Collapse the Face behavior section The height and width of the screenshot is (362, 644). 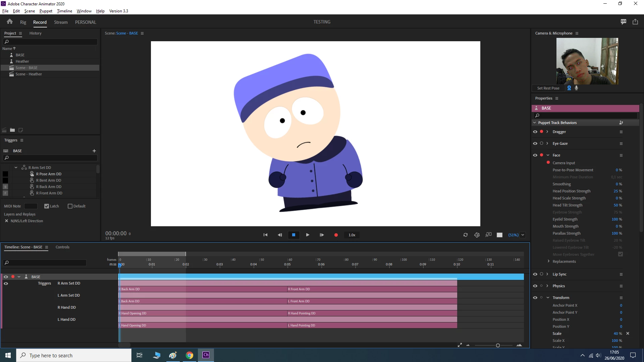point(548,155)
